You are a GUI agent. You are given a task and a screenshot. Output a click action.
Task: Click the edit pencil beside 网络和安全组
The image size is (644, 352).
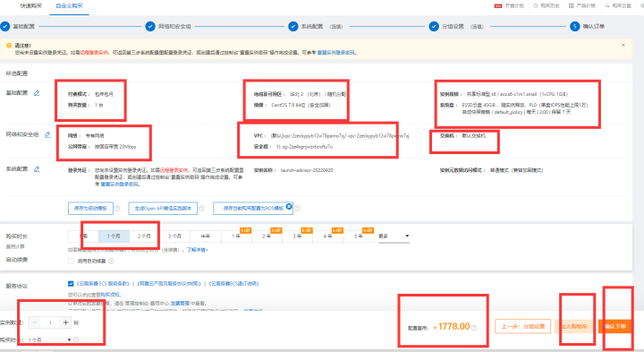pyautogui.click(x=47, y=134)
